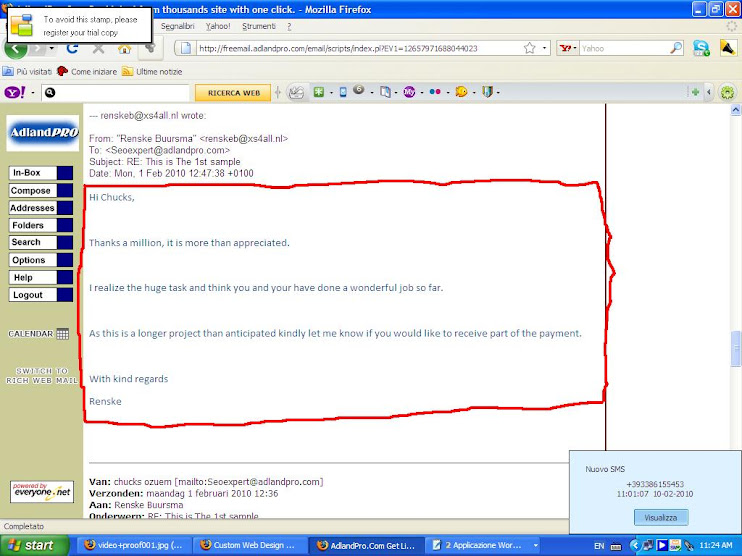Logout of AdlandPro mail
Image resolution: width=742 pixels, height=556 pixels.
click(x=41, y=295)
